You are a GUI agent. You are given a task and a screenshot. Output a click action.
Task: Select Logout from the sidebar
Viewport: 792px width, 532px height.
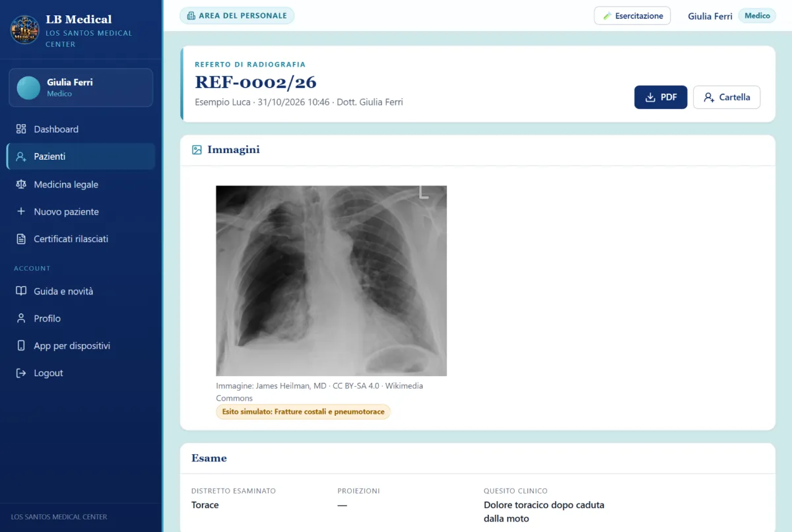(x=81, y=373)
